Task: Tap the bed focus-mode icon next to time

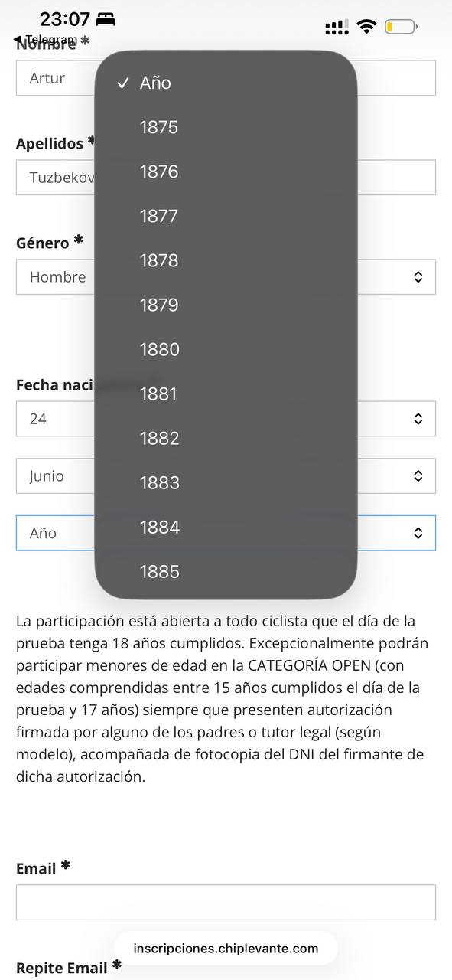Action: (106, 19)
